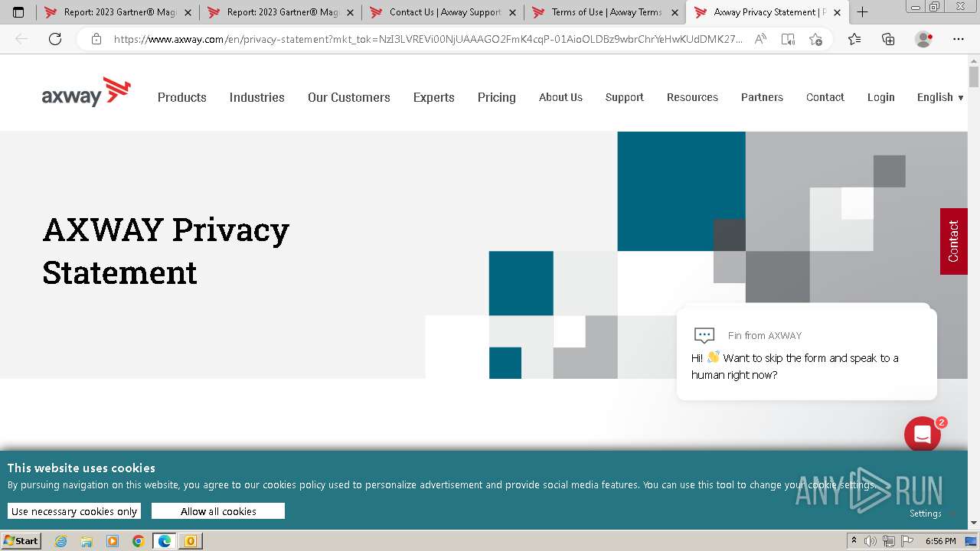Switch to Contact Us Axway Support tab
Viewport: 980px width, 551px height.
(443, 12)
